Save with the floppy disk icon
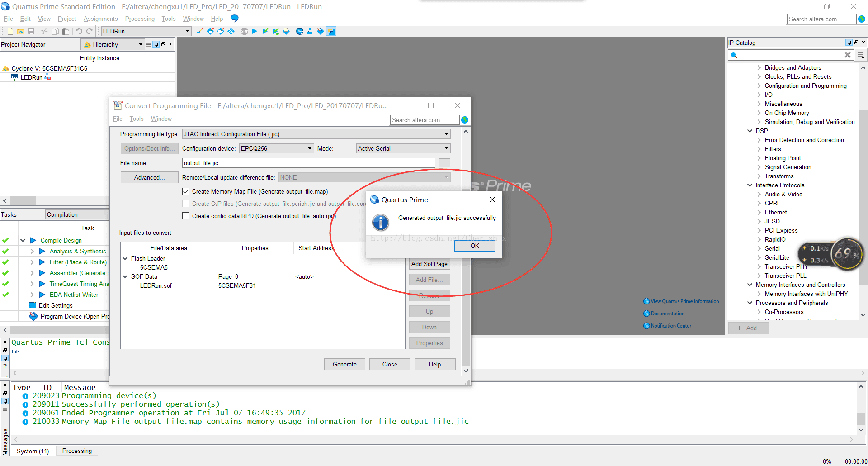 tap(31, 31)
